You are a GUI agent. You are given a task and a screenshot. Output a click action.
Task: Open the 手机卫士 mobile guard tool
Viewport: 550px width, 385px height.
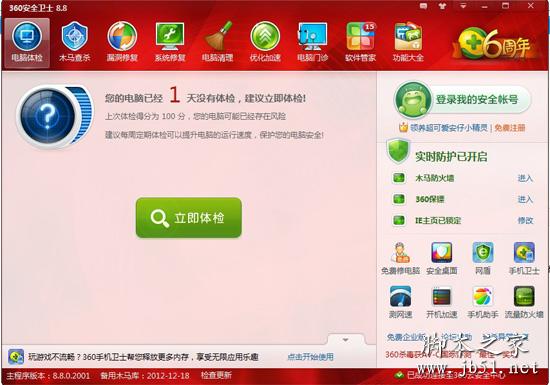tap(524, 258)
